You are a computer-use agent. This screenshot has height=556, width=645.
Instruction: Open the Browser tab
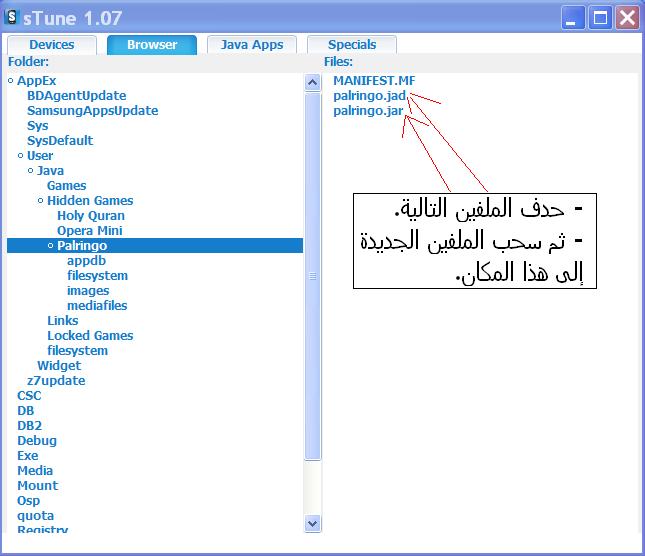pyautogui.click(x=152, y=44)
